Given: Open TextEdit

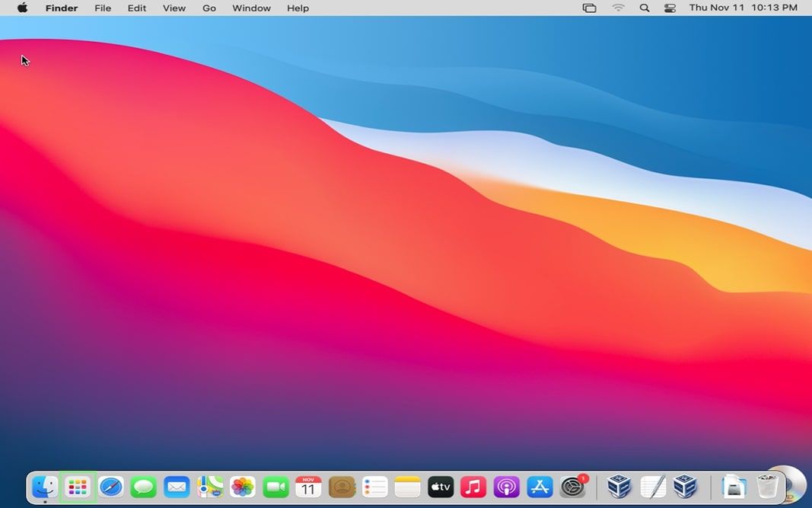Looking at the screenshot, I should (653, 487).
